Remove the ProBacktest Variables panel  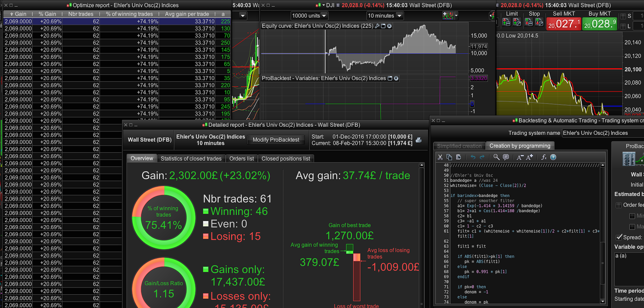coord(396,78)
